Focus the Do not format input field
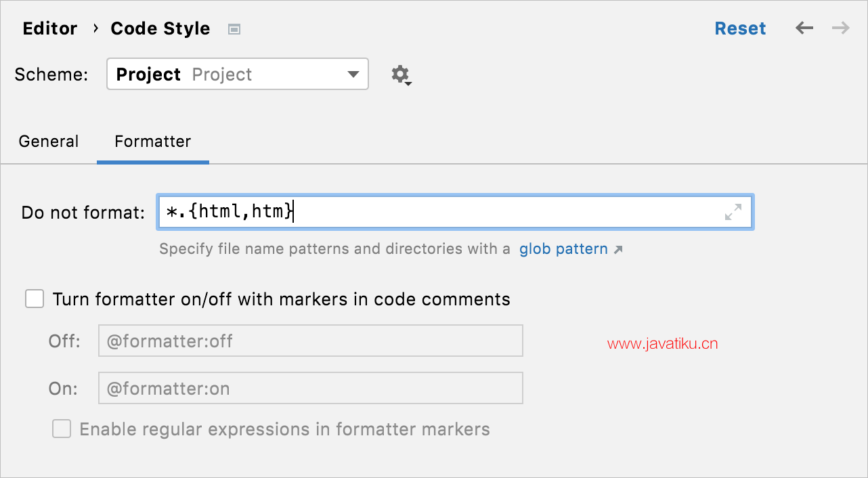This screenshot has width=868, height=478. coord(454,212)
